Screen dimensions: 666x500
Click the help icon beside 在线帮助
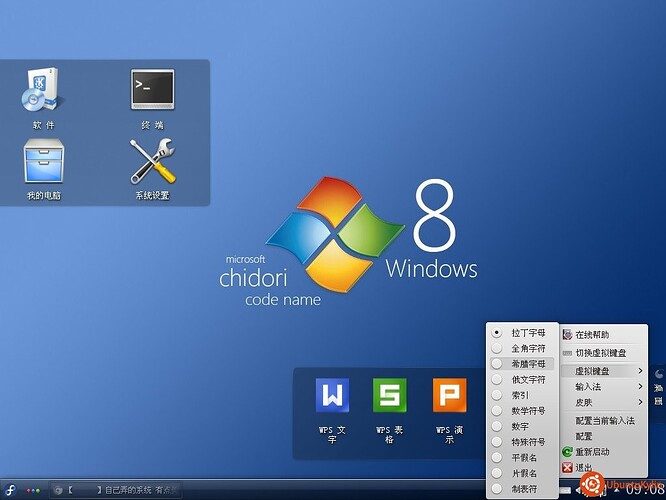point(567,335)
